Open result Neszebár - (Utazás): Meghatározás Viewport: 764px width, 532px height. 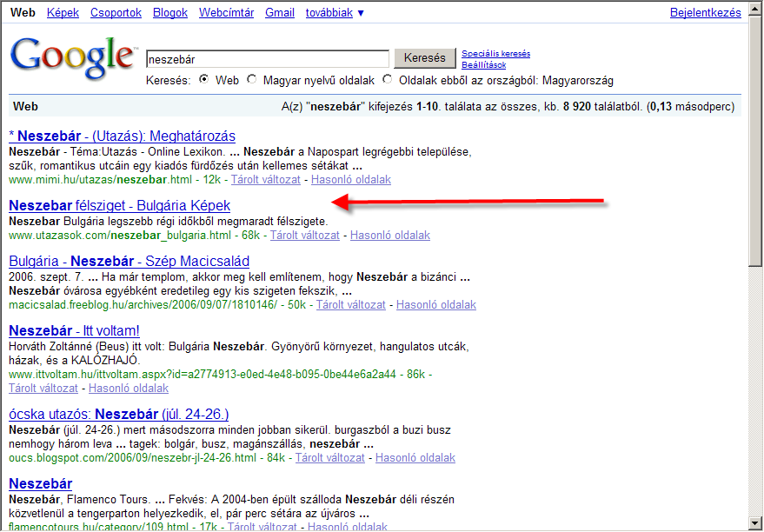tap(122, 136)
